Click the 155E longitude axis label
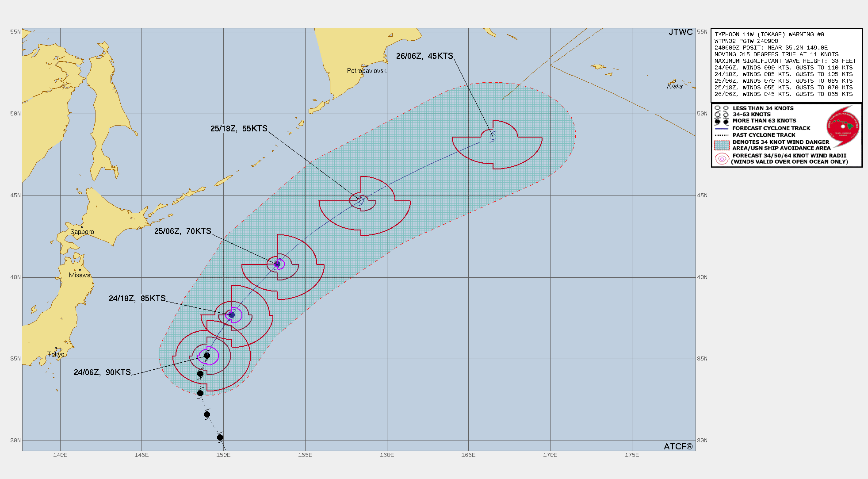 (x=305, y=455)
